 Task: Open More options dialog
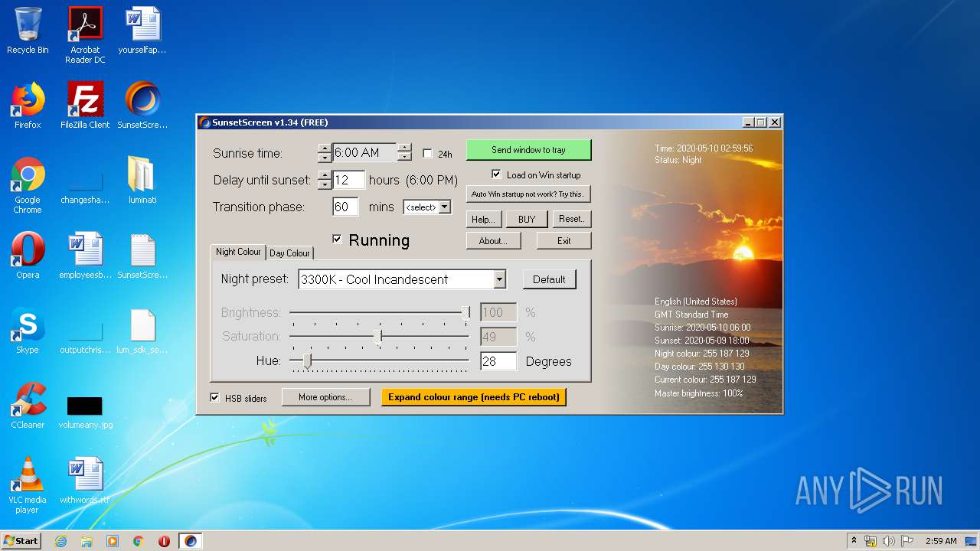click(325, 397)
